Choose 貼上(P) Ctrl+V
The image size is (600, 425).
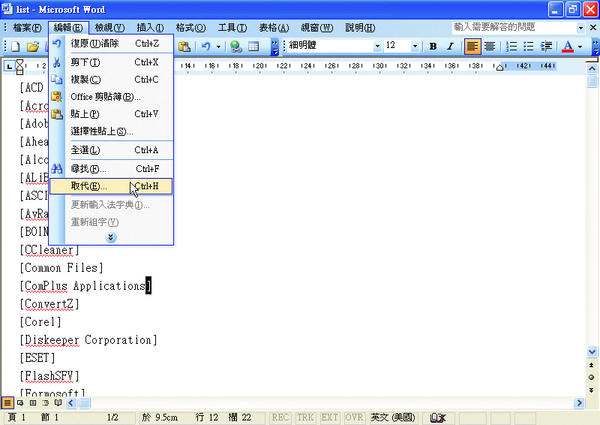(x=111, y=114)
